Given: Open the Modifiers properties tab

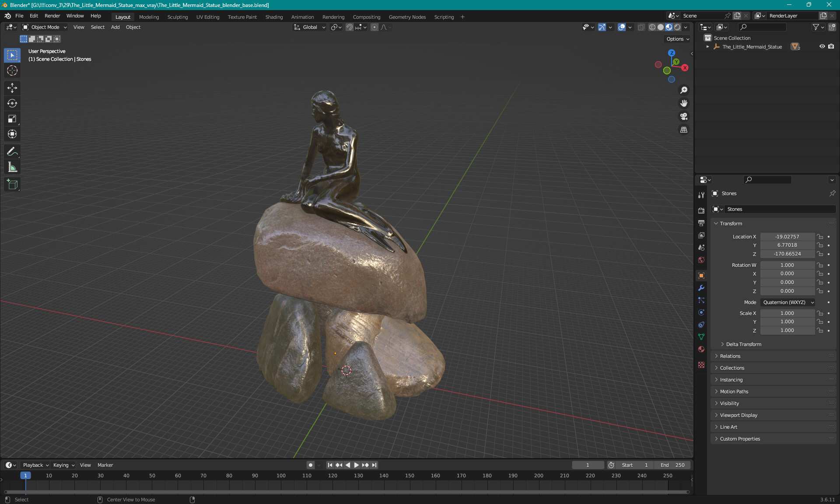Looking at the screenshot, I should [x=701, y=288].
